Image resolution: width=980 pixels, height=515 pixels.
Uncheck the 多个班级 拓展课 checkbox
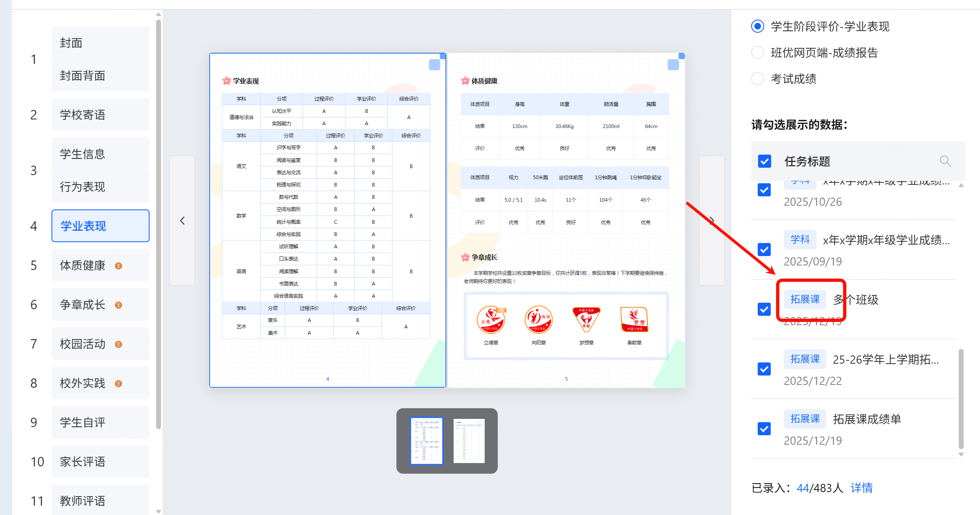pyautogui.click(x=764, y=309)
